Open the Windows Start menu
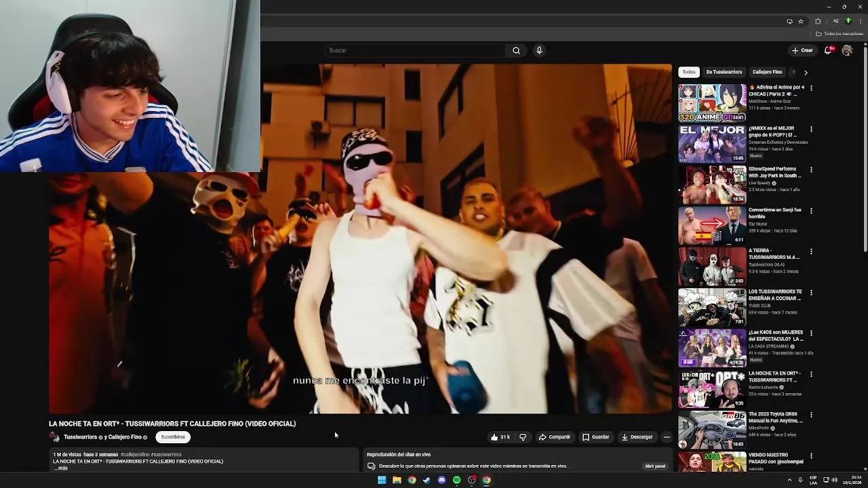Screen dimensions: 868x488 pos(382,480)
